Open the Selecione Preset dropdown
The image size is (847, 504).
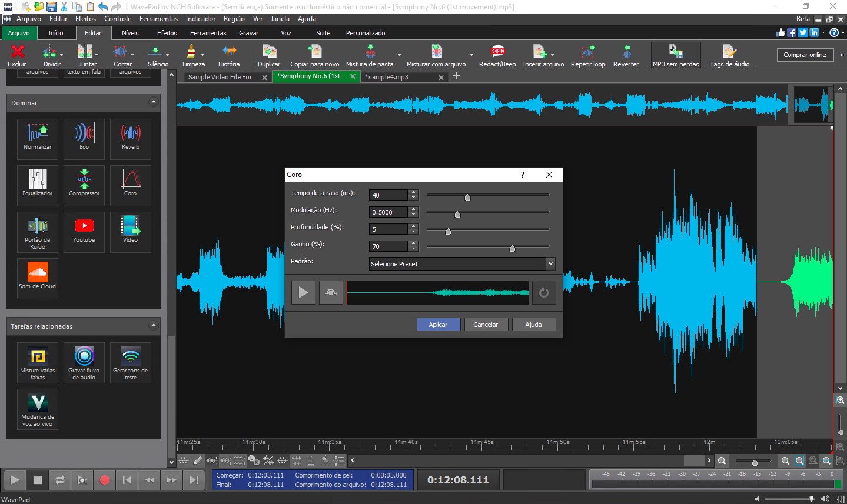tap(550, 263)
